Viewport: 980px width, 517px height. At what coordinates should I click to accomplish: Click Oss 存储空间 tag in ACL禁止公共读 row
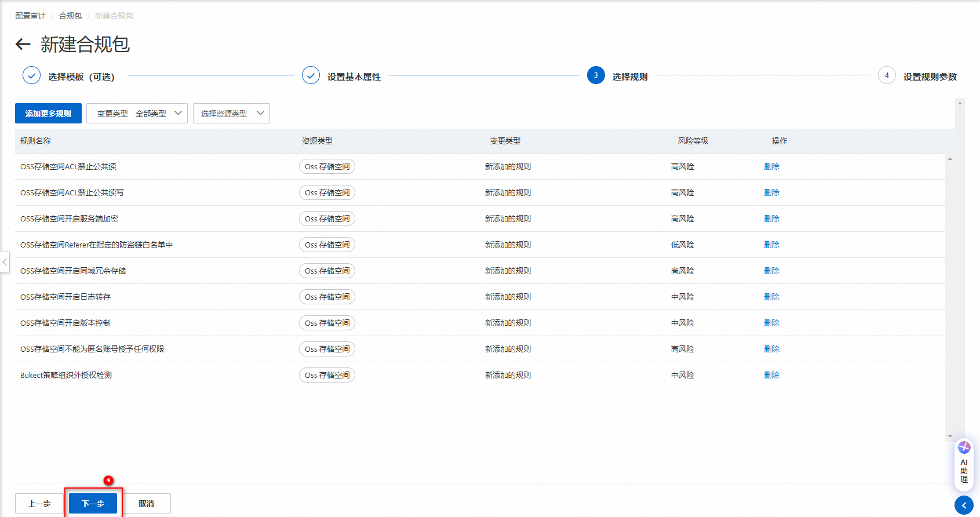click(x=327, y=166)
